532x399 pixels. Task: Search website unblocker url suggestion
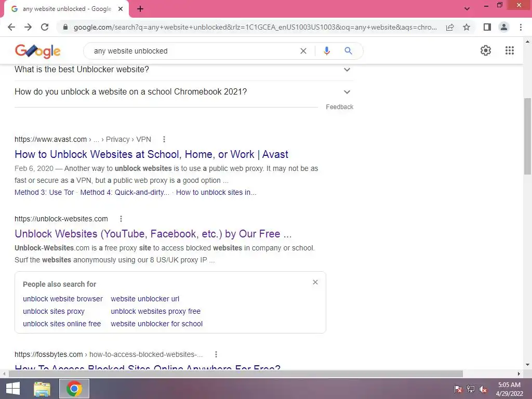pos(145,299)
